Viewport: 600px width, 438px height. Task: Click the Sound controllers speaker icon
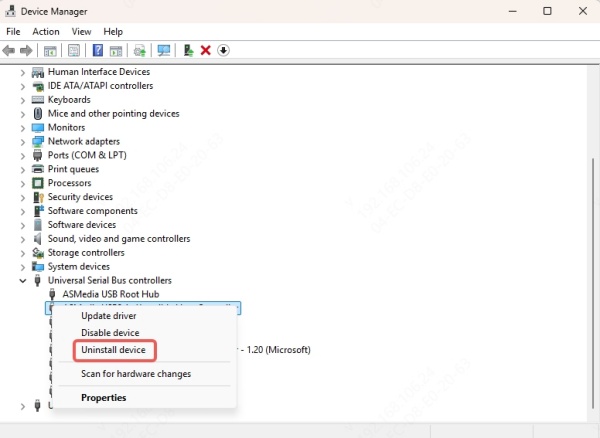point(38,239)
